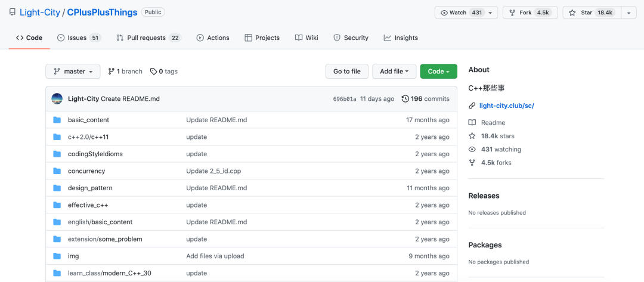Open the effective_c++ folder
644x282 pixels.
pos(88,205)
